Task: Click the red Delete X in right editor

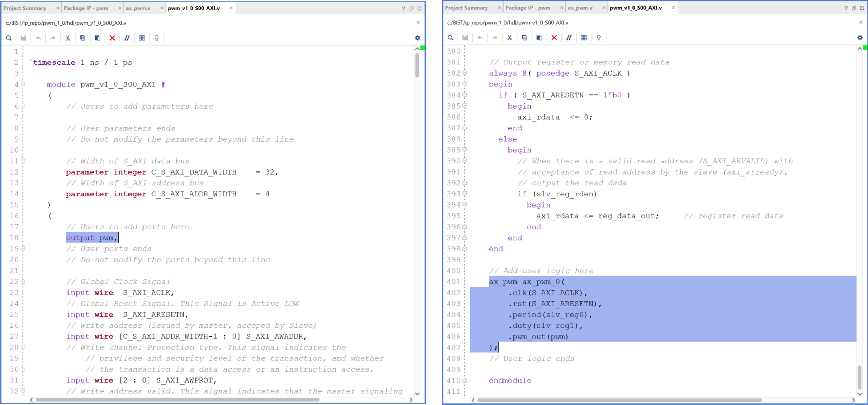Action: pyautogui.click(x=554, y=37)
